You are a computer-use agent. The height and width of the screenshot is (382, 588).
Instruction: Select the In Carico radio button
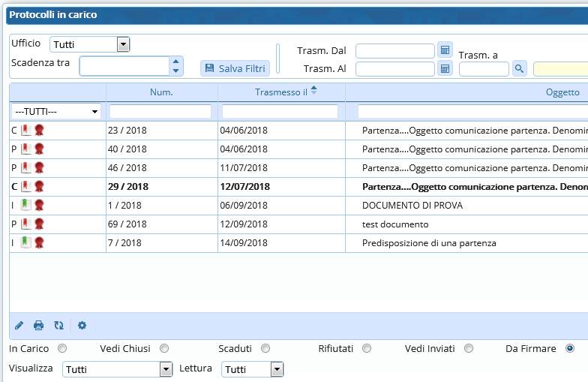pyautogui.click(x=62, y=348)
